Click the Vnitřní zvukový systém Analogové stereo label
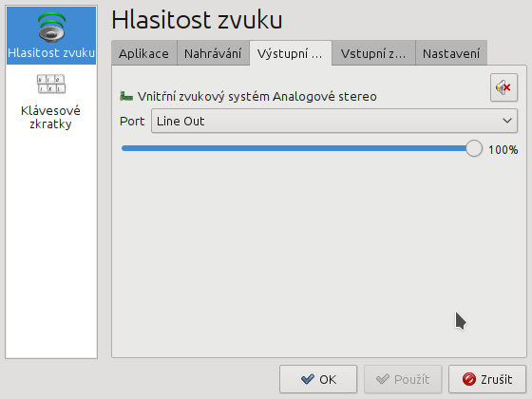This screenshot has width=532, height=399. click(257, 97)
